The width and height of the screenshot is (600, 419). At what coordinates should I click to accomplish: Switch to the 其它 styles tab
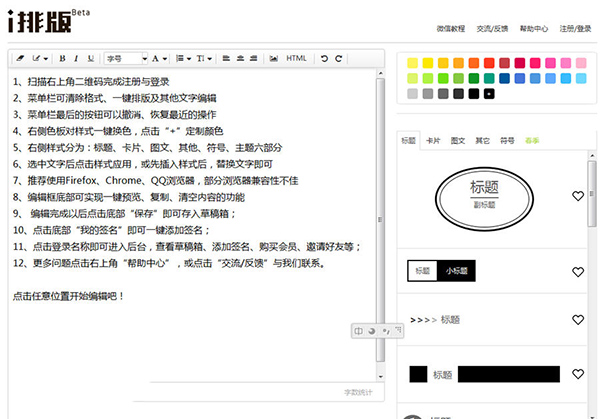482,141
